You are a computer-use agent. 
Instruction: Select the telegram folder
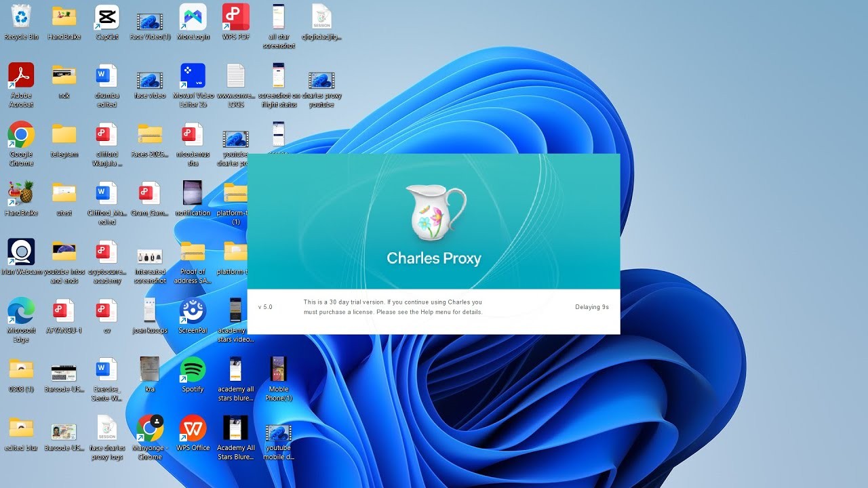[x=64, y=140]
